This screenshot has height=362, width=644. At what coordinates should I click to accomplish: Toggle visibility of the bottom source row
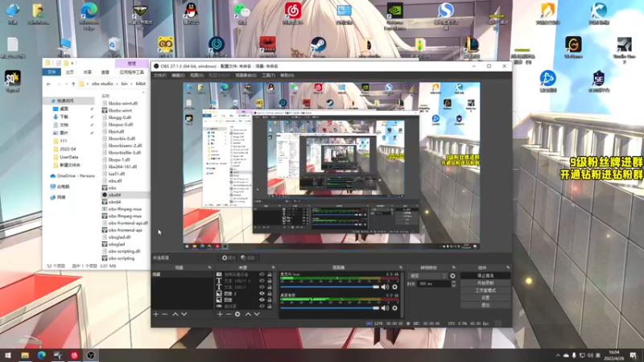point(262,306)
